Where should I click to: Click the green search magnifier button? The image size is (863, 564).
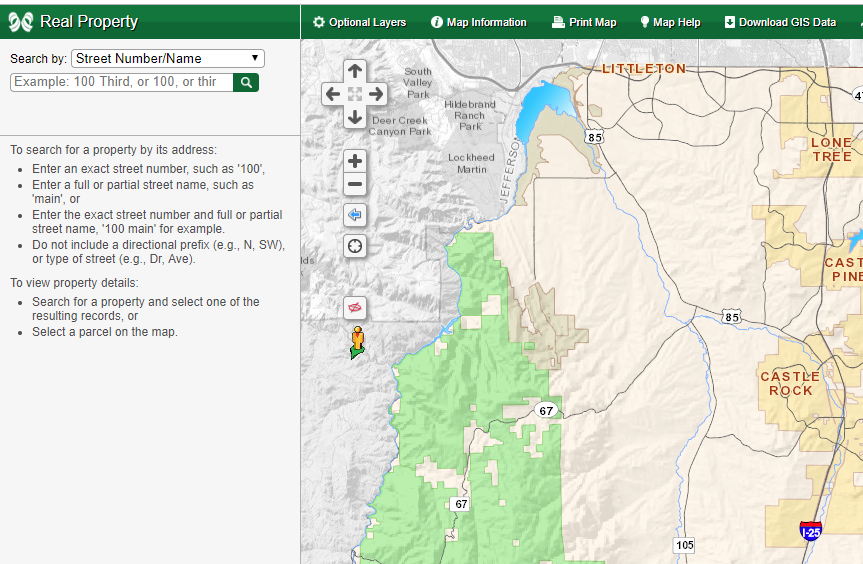[246, 82]
